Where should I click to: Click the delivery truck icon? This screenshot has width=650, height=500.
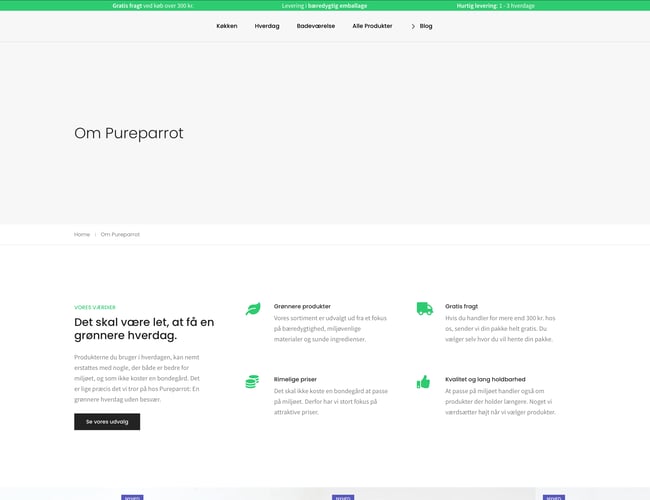424,308
